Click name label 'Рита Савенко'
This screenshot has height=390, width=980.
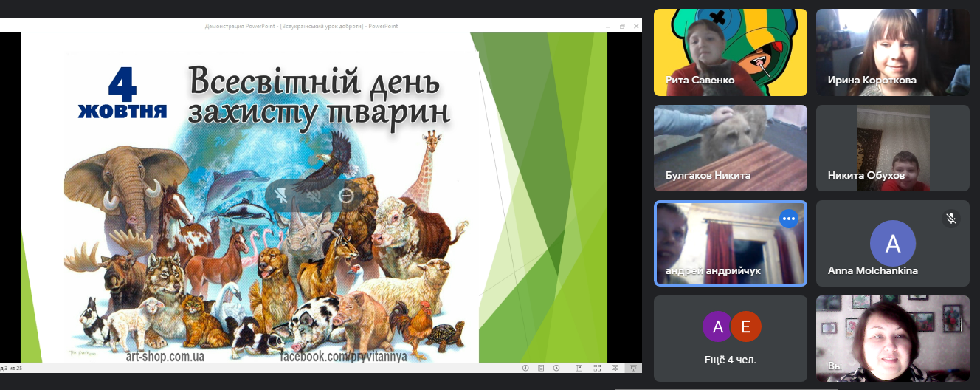tap(700, 80)
